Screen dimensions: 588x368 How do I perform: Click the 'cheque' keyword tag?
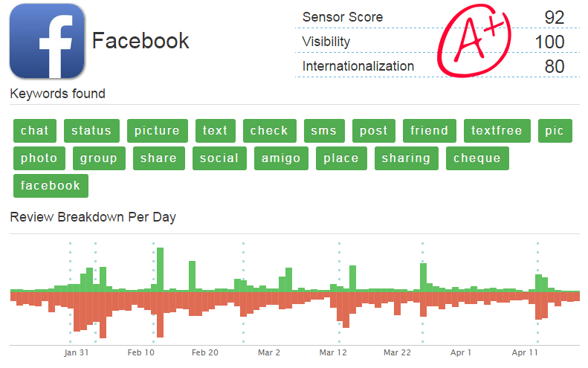click(x=477, y=158)
